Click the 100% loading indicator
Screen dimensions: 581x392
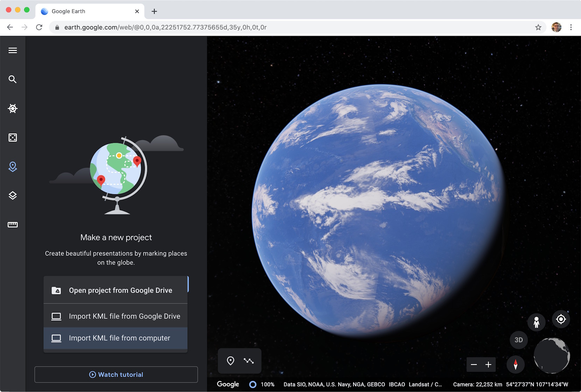pyautogui.click(x=262, y=384)
